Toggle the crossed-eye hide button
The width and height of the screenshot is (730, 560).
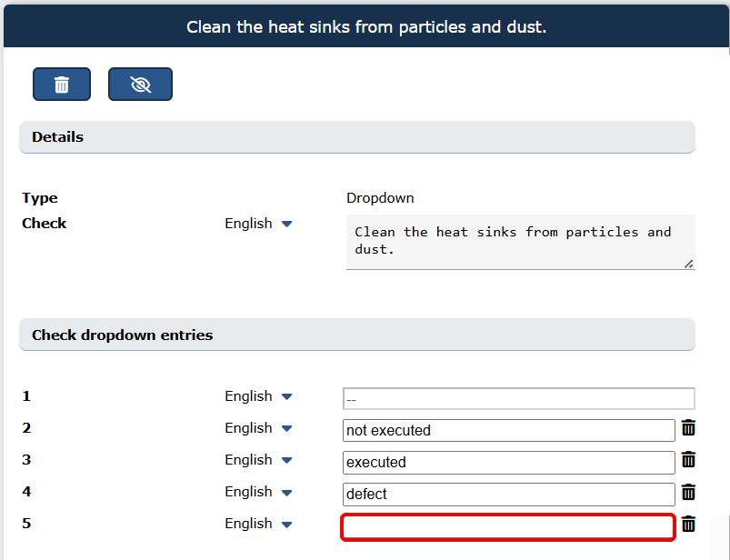(x=140, y=85)
